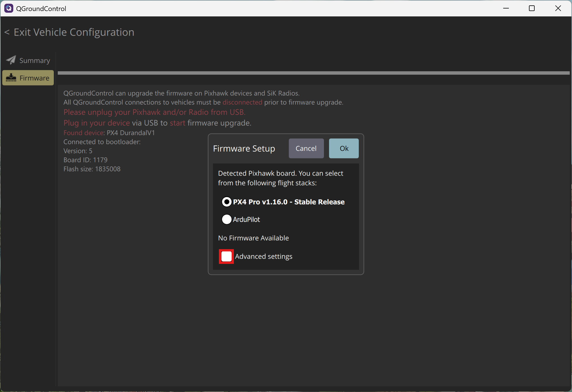Click the firmware upgrade progress bar
Image resolution: width=572 pixels, height=392 pixels.
(x=313, y=73)
